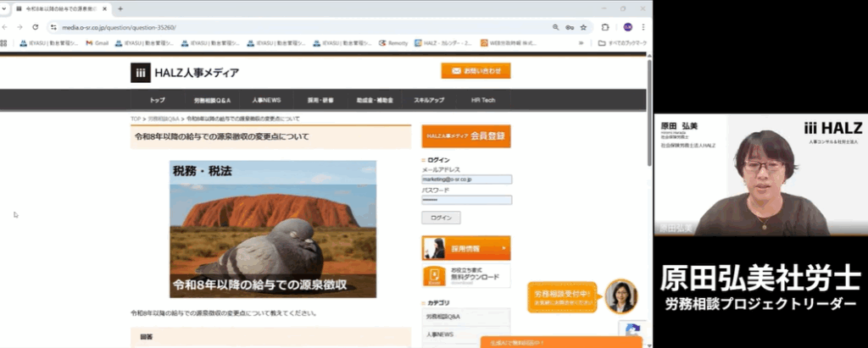Click the メールアドレス input field
Image resolution: width=868 pixels, height=348 pixels.
[466, 180]
